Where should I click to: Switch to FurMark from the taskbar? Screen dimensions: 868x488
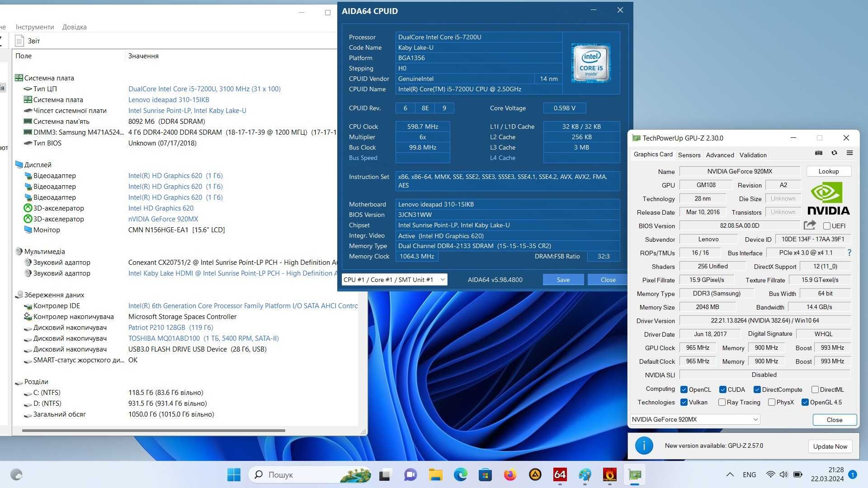(610, 474)
